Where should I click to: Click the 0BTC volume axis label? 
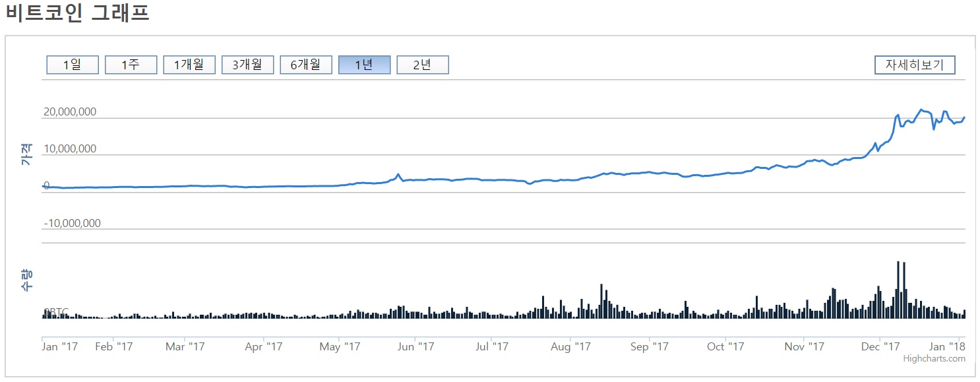point(56,311)
